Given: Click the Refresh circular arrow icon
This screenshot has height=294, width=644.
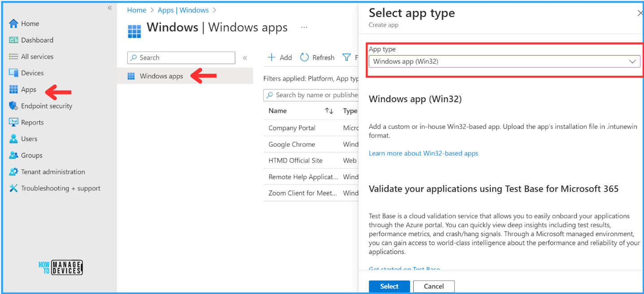Looking at the screenshot, I should (x=304, y=57).
